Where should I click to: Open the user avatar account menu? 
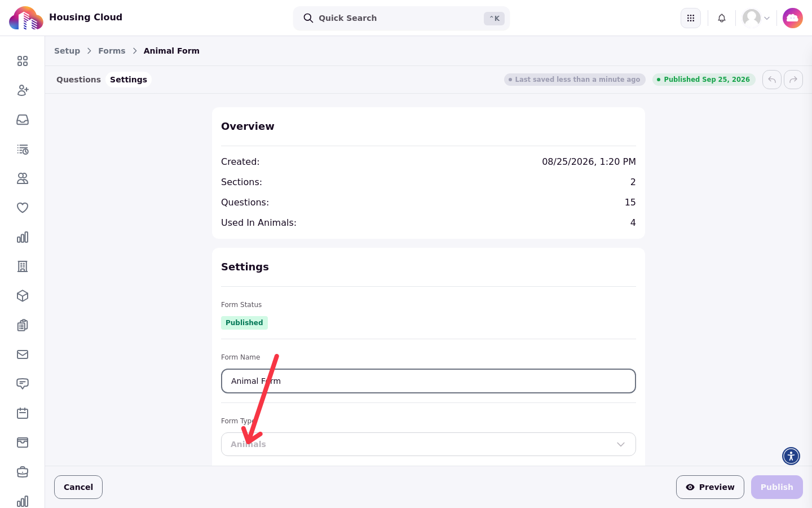pos(756,18)
